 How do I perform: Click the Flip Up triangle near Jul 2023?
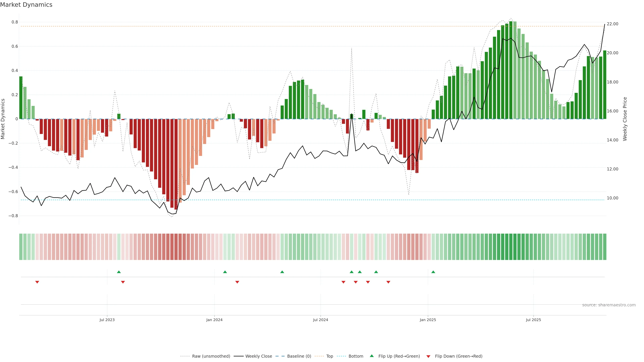[x=119, y=272]
